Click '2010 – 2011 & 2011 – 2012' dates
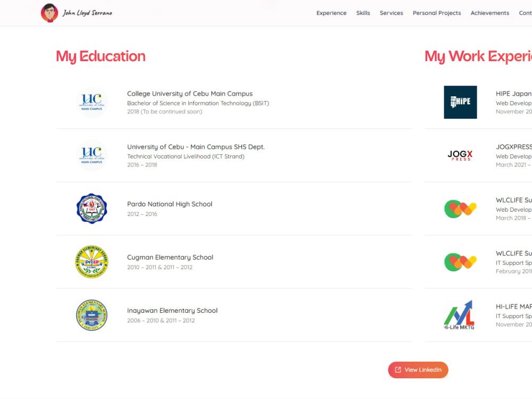Screen dimensions: 532x399 [x=160, y=268]
